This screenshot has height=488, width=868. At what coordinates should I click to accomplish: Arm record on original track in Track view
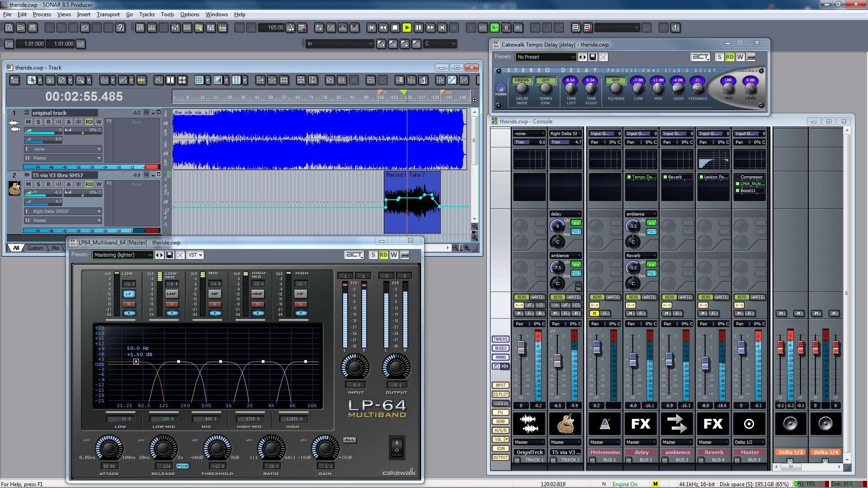48,122
